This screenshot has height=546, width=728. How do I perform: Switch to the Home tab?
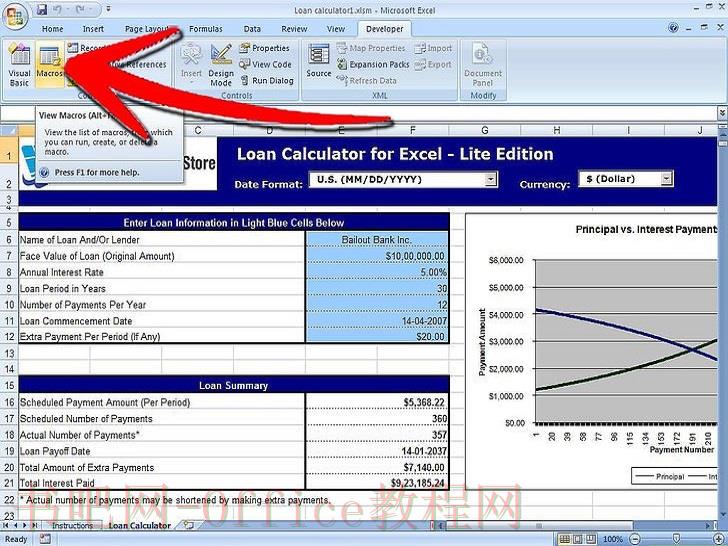click(52, 29)
